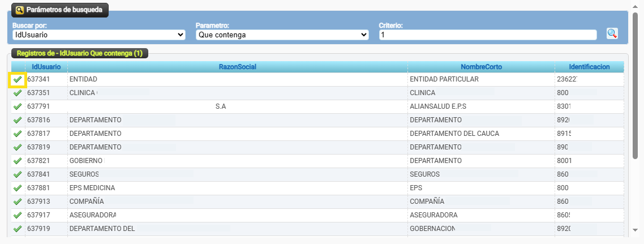Open the Buscar por dropdown

pos(98,35)
